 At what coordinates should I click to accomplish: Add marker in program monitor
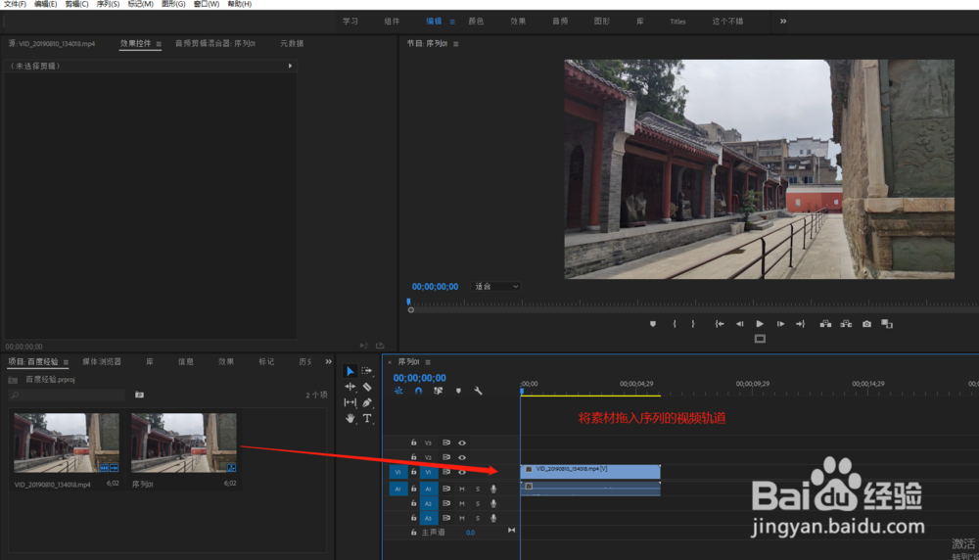[x=653, y=324]
